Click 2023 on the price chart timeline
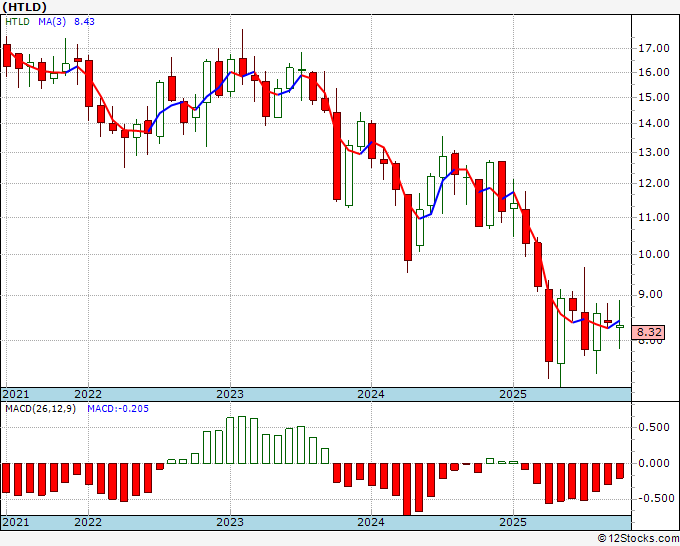This screenshot has width=680, height=546. coord(230,394)
